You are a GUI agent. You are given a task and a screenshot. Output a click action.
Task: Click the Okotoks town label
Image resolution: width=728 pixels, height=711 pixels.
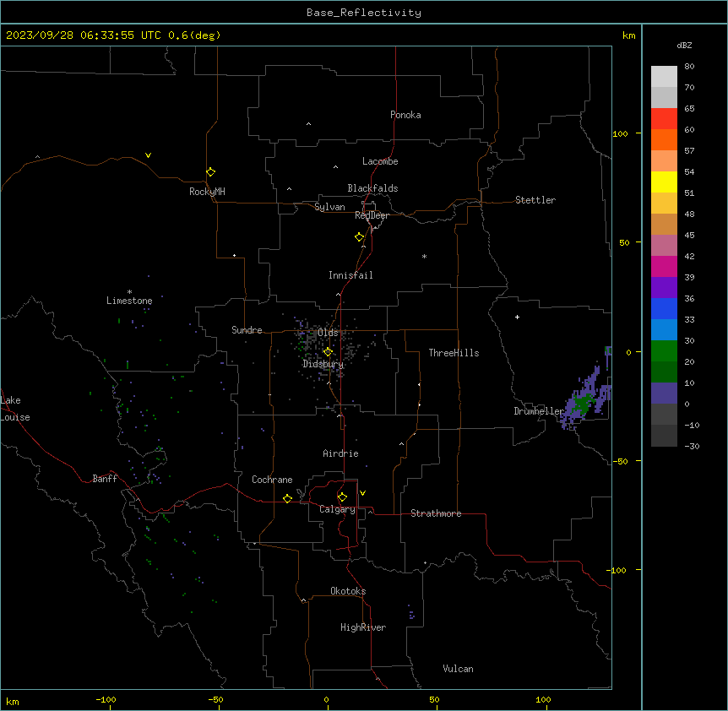(348, 591)
